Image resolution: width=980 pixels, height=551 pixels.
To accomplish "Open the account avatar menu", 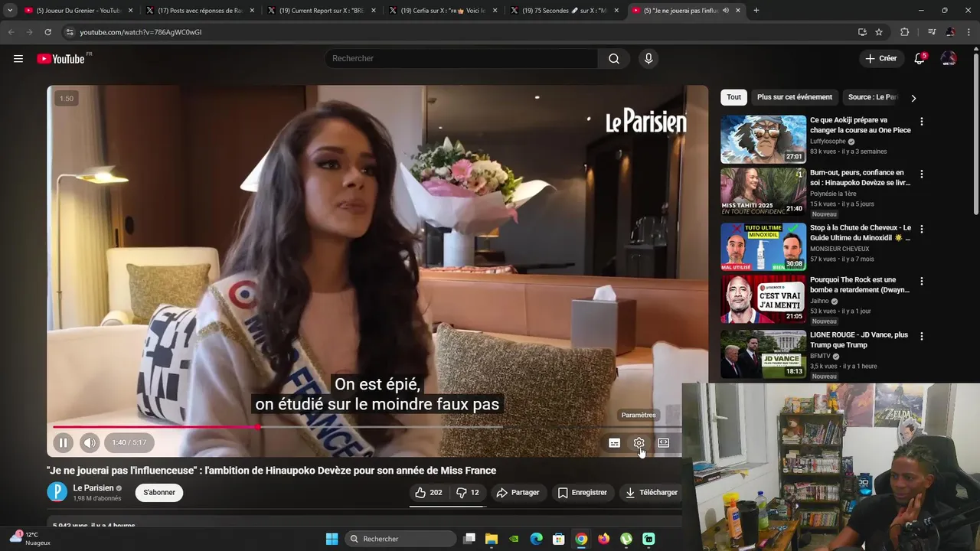I will tap(949, 59).
